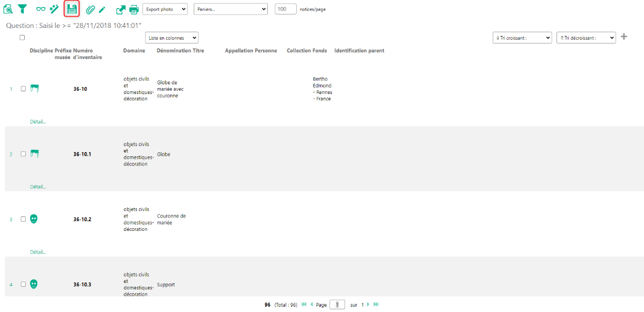Click the notices per page field
The height and width of the screenshot is (312, 644).
coord(286,9)
